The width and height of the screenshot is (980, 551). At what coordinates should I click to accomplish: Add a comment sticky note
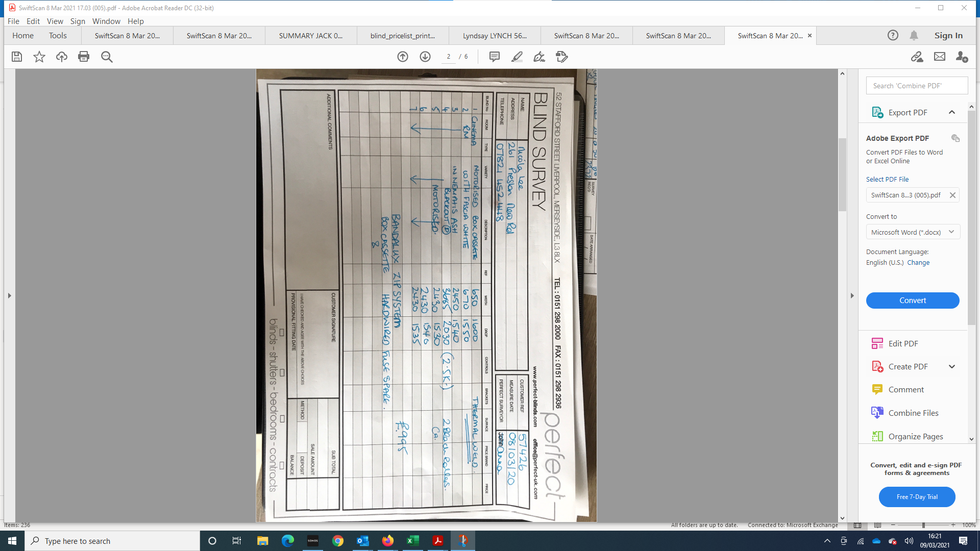pyautogui.click(x=494, y=57)
